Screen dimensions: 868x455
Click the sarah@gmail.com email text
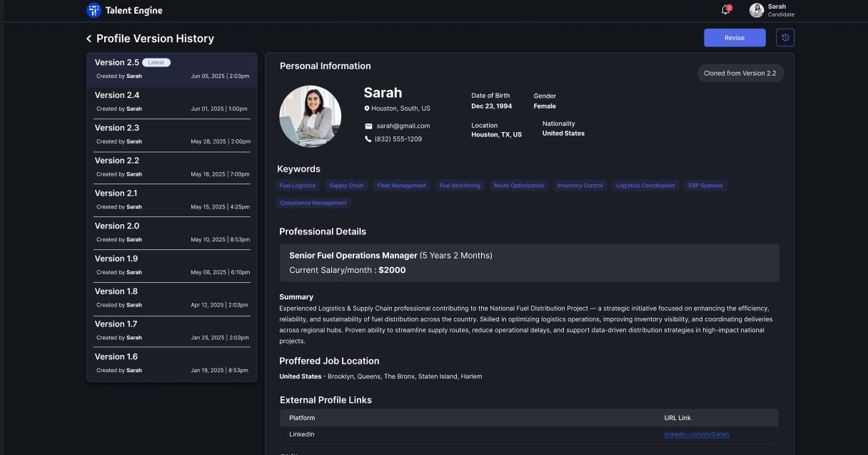pyautogui.click(x=403, y=126)
